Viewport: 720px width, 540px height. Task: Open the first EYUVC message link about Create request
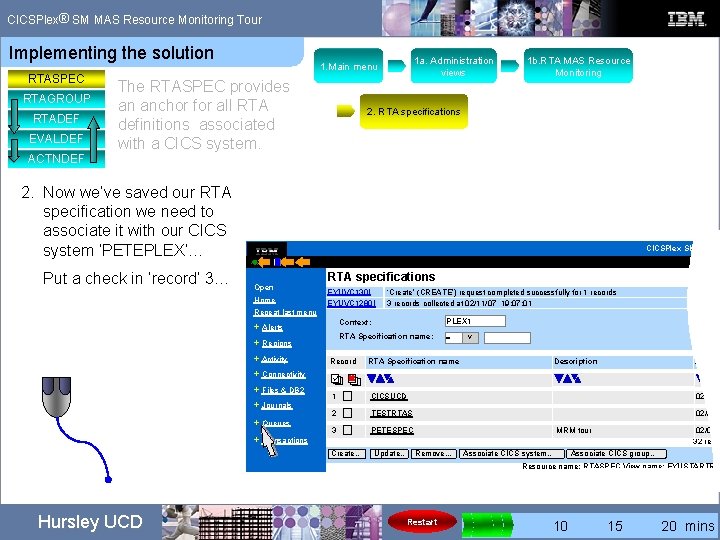tap(349, 292)
